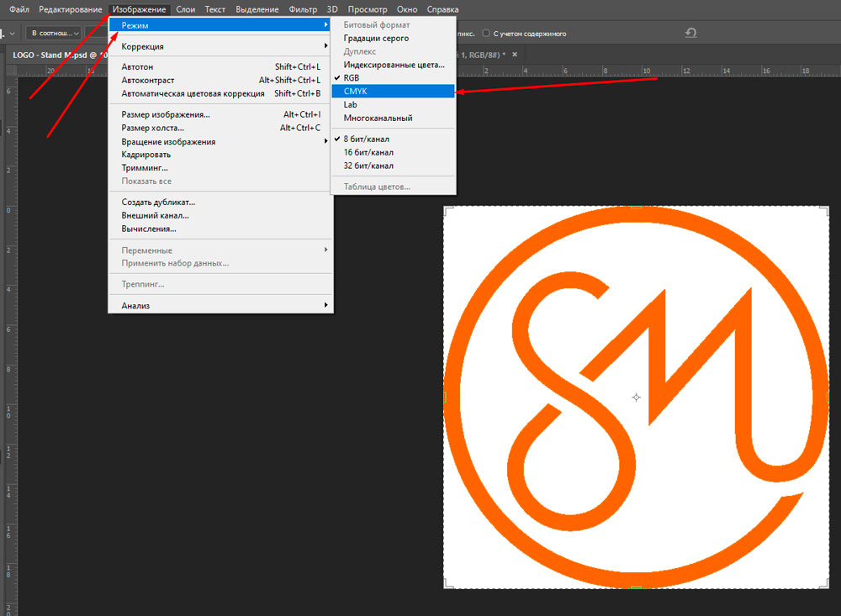Open the crop tool preset dropdown arrow
Viewport: 841px width, 616px height.
[x=12, y=34]
